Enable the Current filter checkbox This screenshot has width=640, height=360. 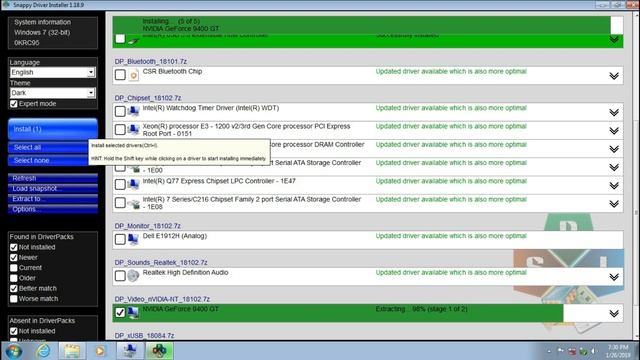tap(14, 268)
